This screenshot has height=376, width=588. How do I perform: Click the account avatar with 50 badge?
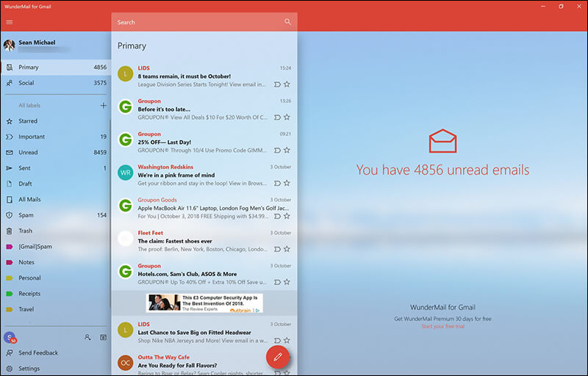pyautogui.click(x=10, y=337)
